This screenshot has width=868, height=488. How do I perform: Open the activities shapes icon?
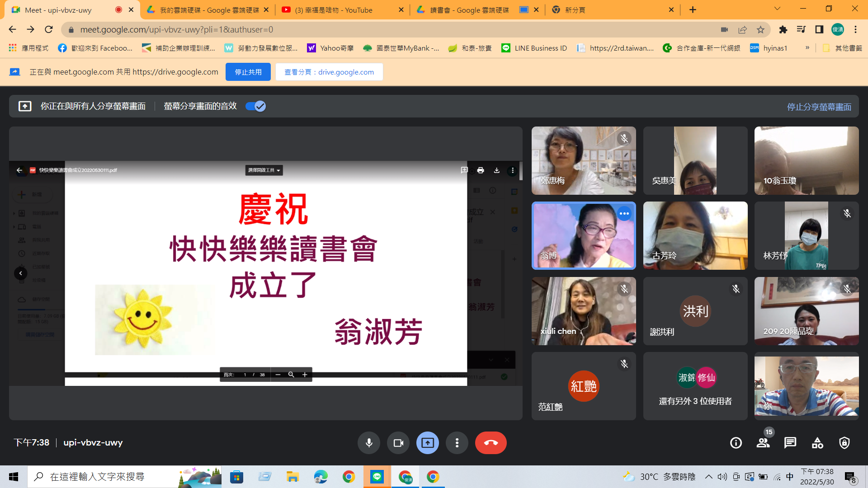(x=817, y=443)
